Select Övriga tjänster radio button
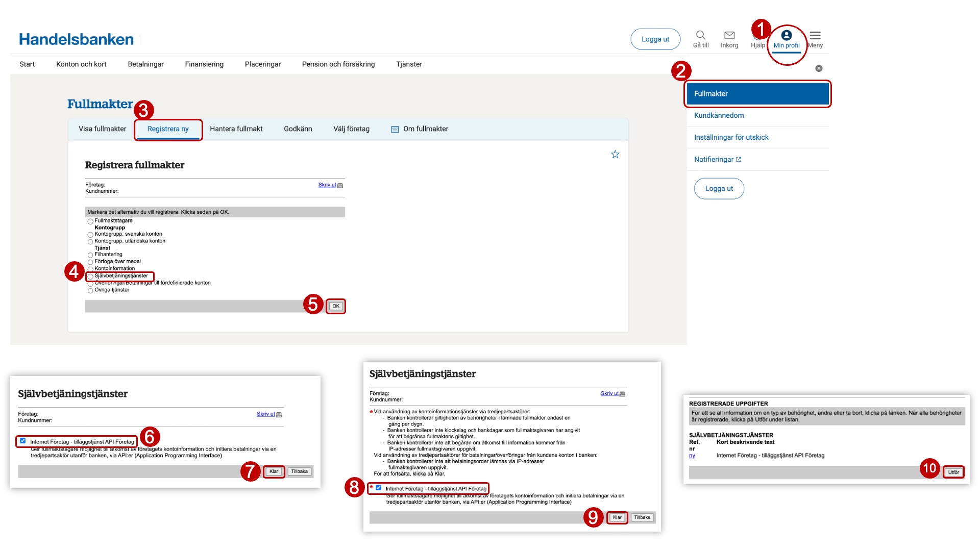 [90, 291]
